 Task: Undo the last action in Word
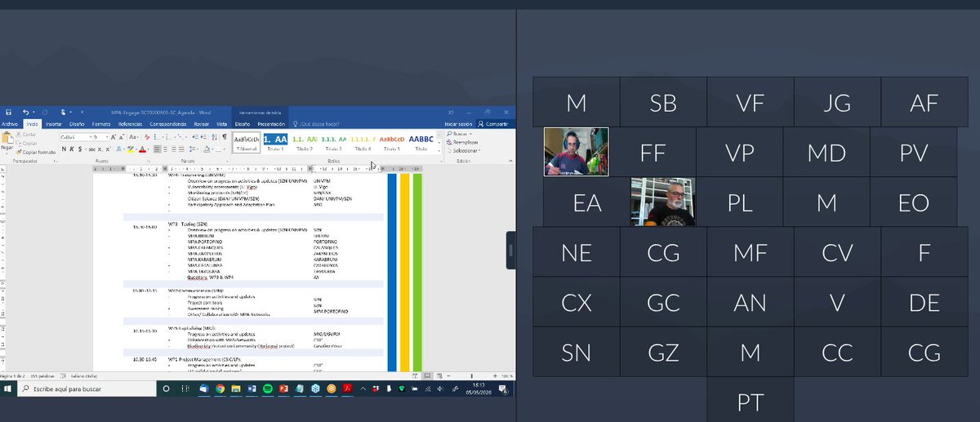click(25, 112)
